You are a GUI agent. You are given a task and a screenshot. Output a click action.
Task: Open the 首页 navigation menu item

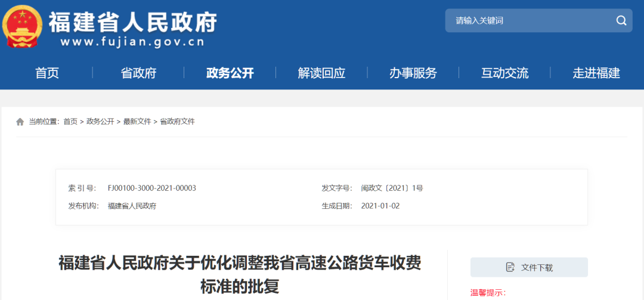click(47, 73)
